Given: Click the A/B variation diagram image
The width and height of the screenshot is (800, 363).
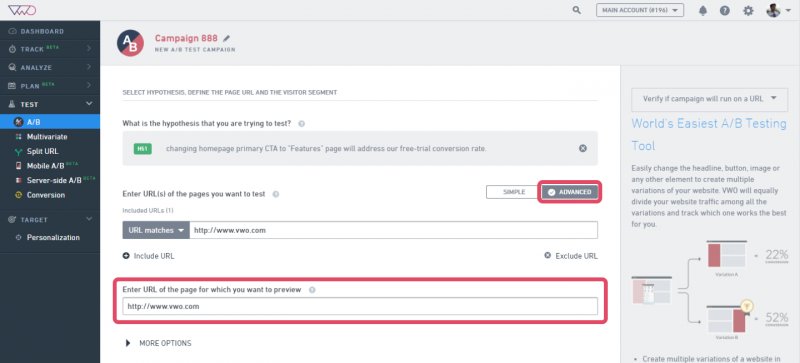Looking at the screenshot, I should click(710, 290).
